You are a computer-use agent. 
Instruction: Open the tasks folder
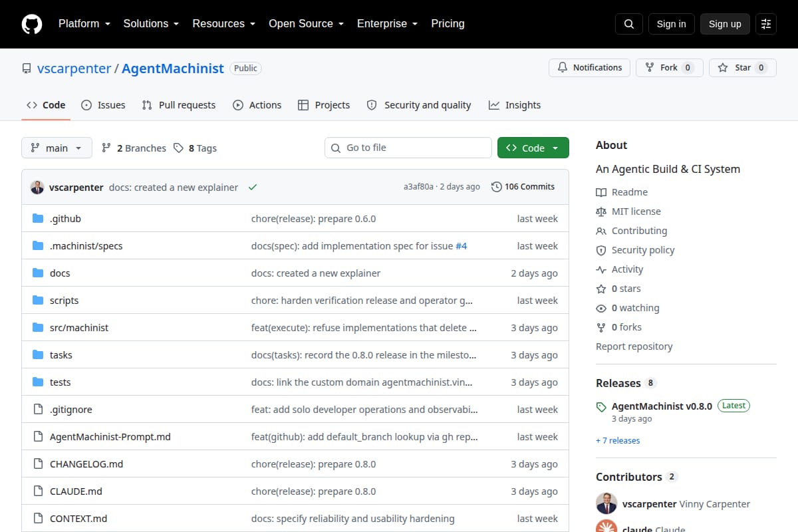[x=61, y=355]
